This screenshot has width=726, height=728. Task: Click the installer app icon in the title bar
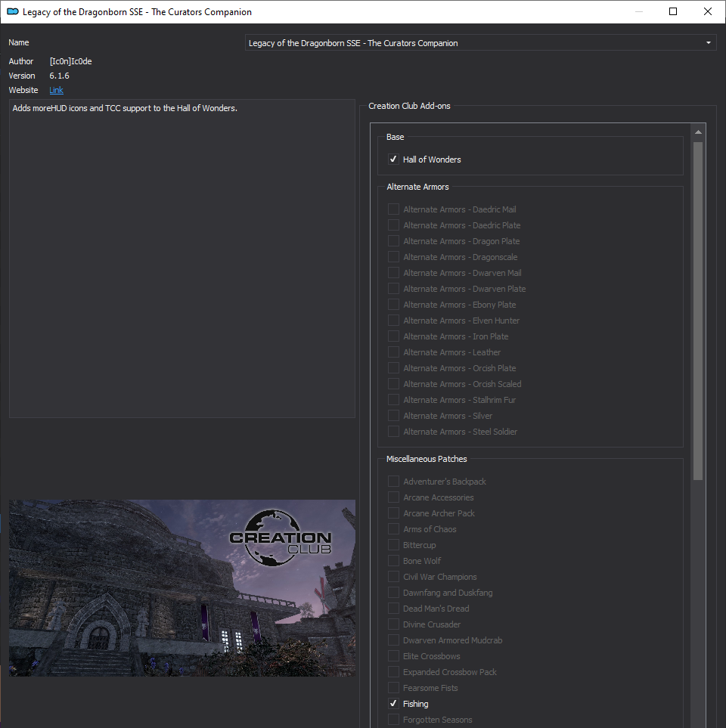click(x=13, y=11)
